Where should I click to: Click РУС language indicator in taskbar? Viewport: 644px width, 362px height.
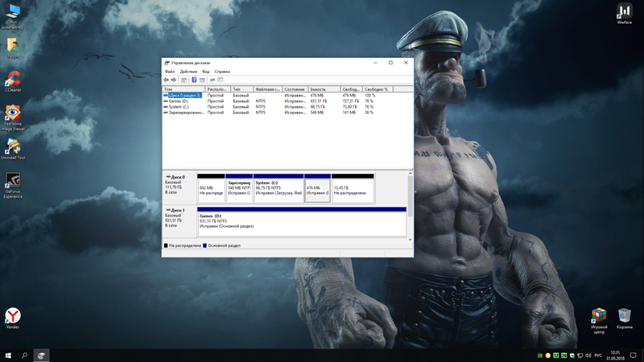click(598, 356)
